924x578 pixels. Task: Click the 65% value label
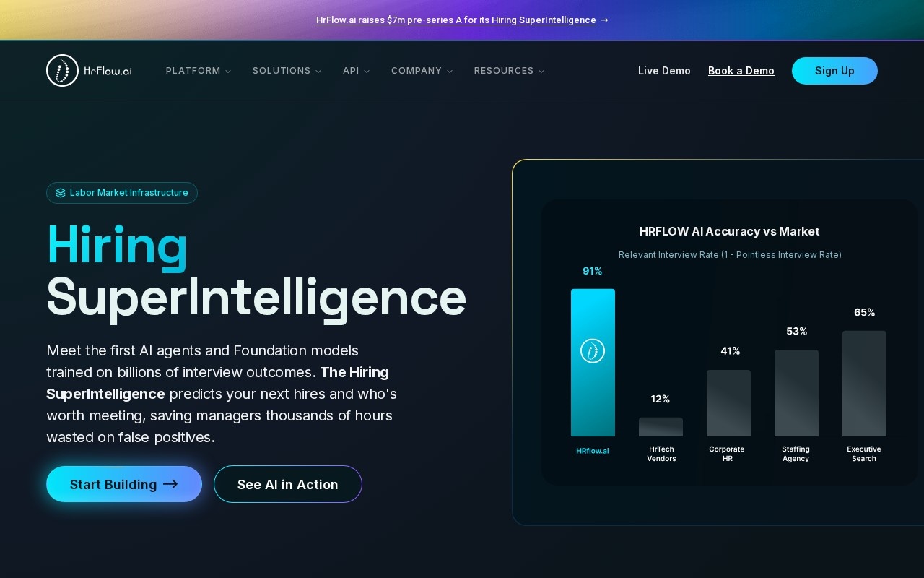point(865,312)
